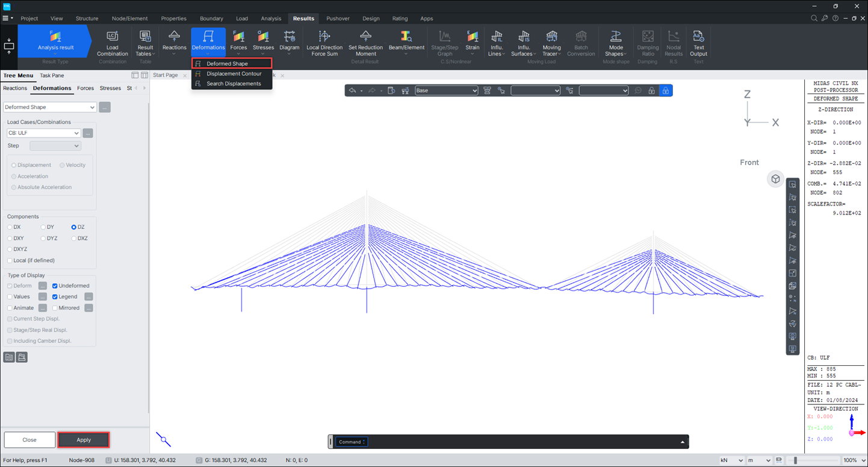This screenshot has width=868, height=467.
Task: Enable the Animate checkbox
Action: pos(10,308)
